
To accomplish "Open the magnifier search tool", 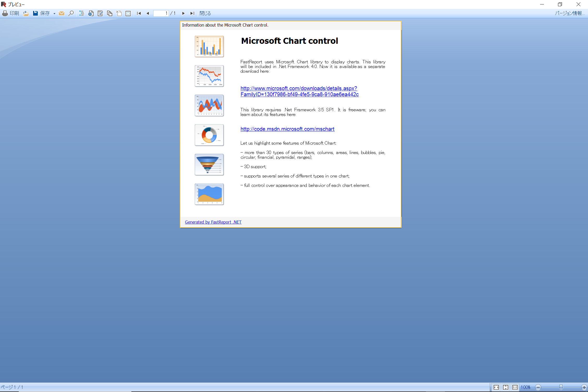I will [x=71, y=13].
